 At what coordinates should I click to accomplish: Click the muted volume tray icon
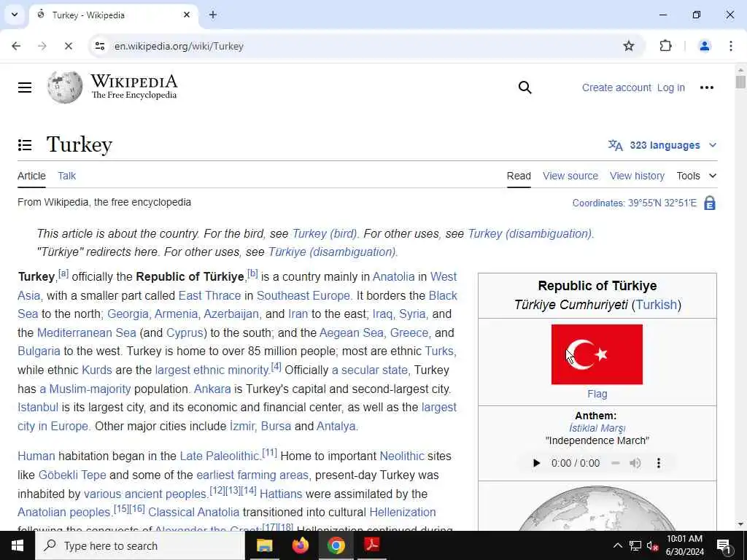coord(653,545)
